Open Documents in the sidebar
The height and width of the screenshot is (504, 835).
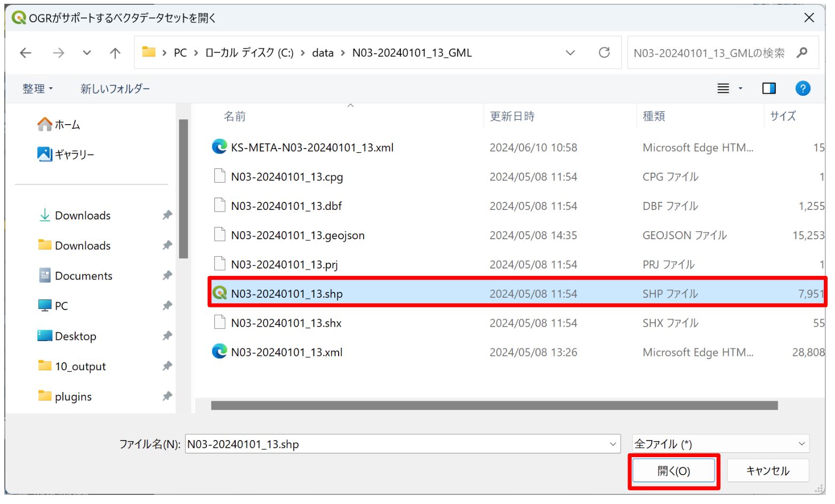[76, 275]
